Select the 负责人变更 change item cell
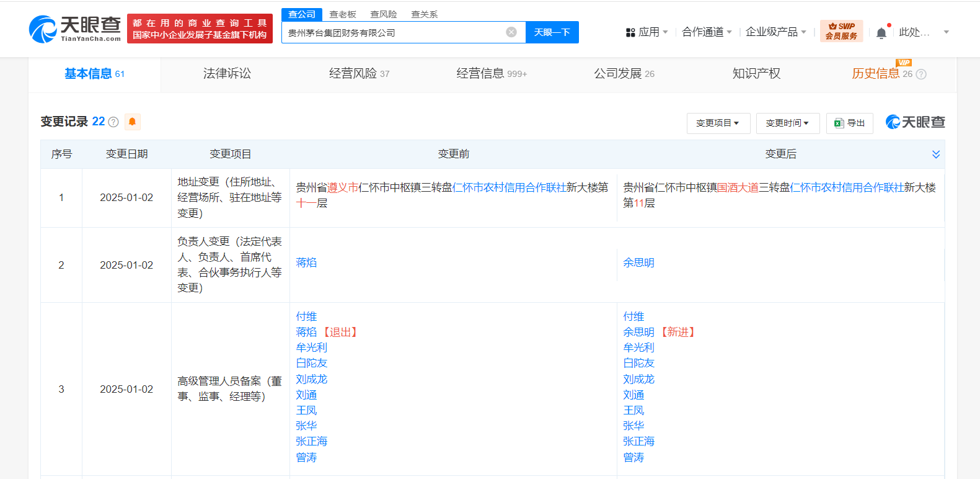 230,265
